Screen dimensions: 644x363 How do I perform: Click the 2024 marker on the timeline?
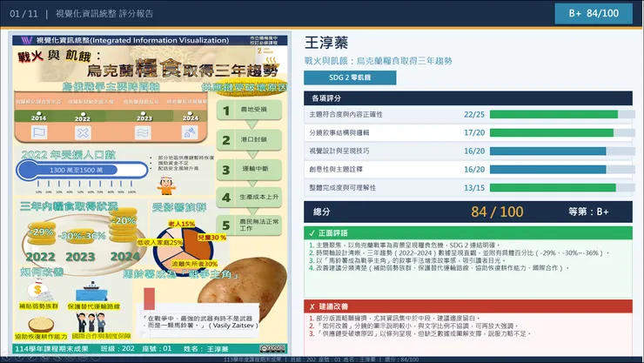coord(191,116)
